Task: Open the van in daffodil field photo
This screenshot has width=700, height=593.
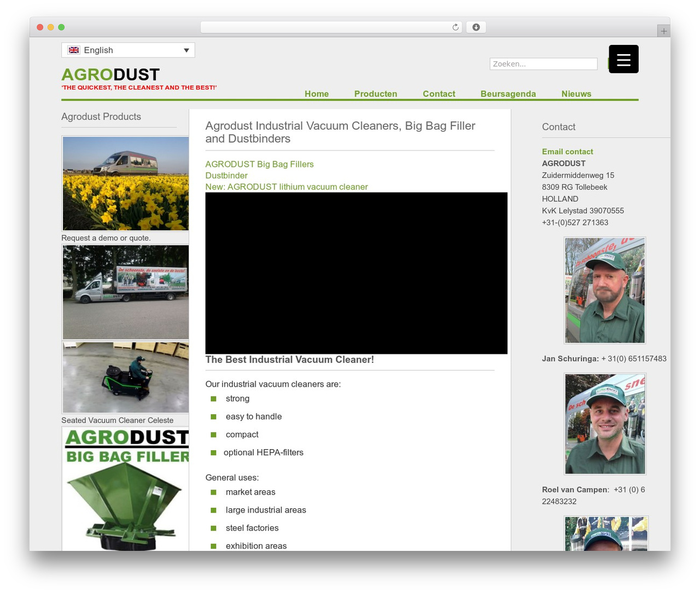Action: 126,183
